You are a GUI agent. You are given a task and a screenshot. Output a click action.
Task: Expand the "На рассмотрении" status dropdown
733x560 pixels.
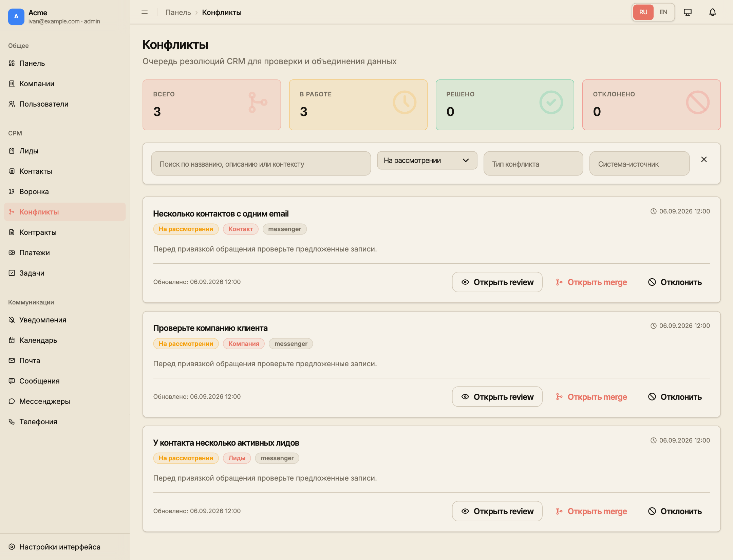click(427, 161)
